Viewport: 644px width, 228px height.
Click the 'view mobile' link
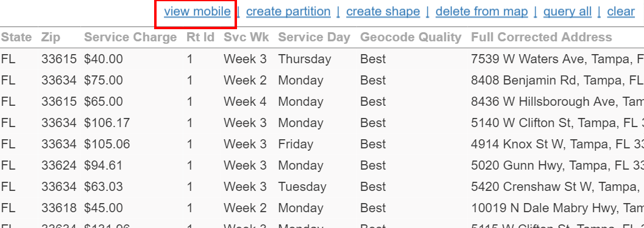point(197,12)
